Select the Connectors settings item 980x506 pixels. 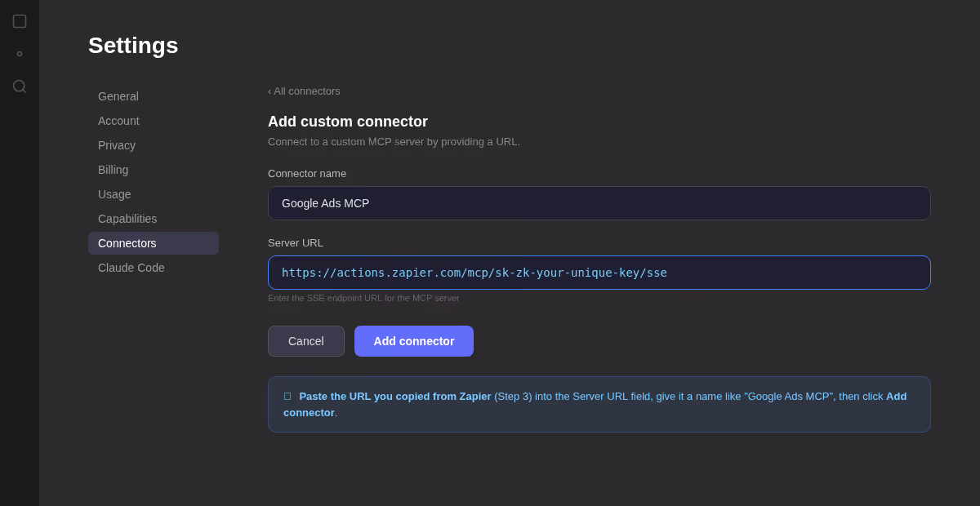click(x=154, y=243)
